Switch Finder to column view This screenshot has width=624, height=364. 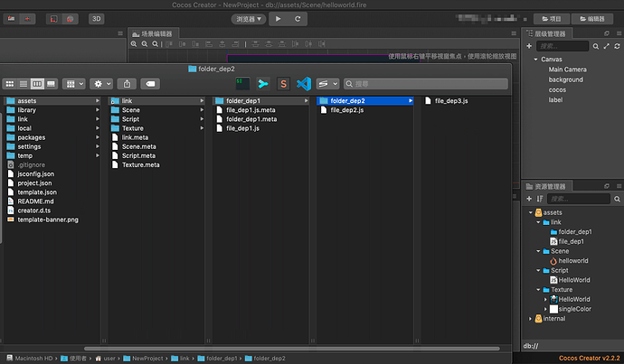[x=37, y=84]
